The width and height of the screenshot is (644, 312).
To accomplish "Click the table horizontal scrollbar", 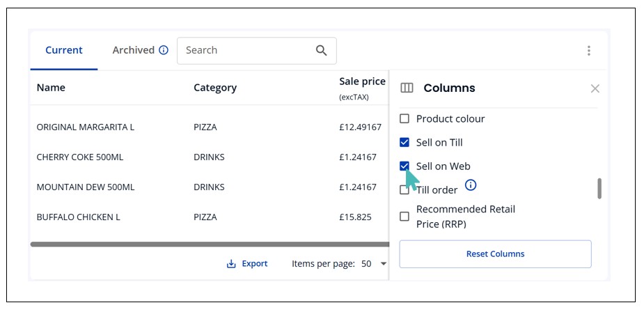I will click(x=210, y=244).
